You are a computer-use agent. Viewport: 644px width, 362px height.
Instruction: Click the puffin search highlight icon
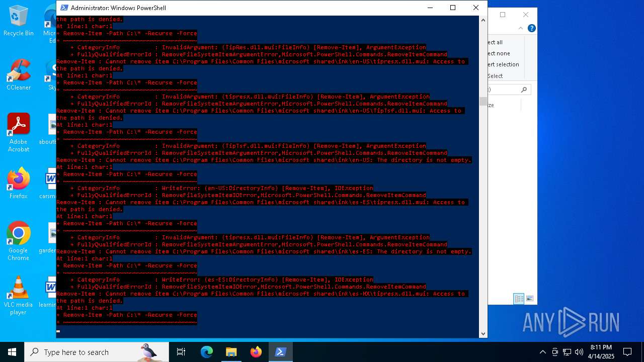tap(149, 352)
